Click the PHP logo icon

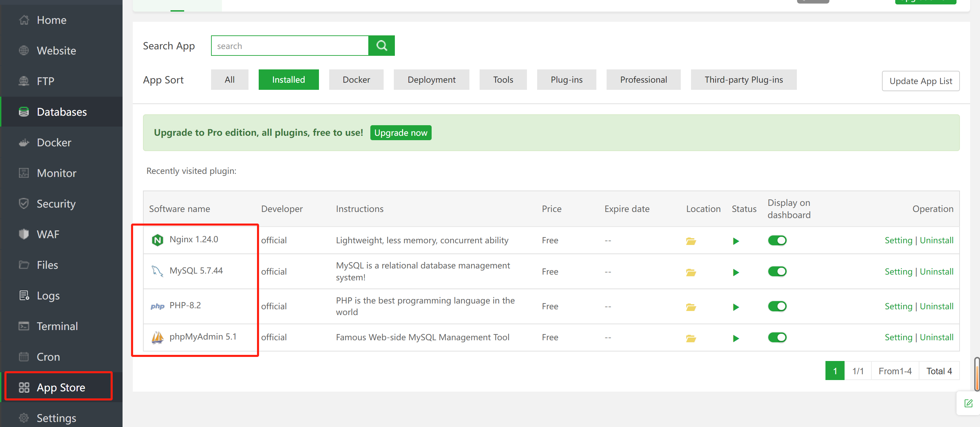[157, 306]
